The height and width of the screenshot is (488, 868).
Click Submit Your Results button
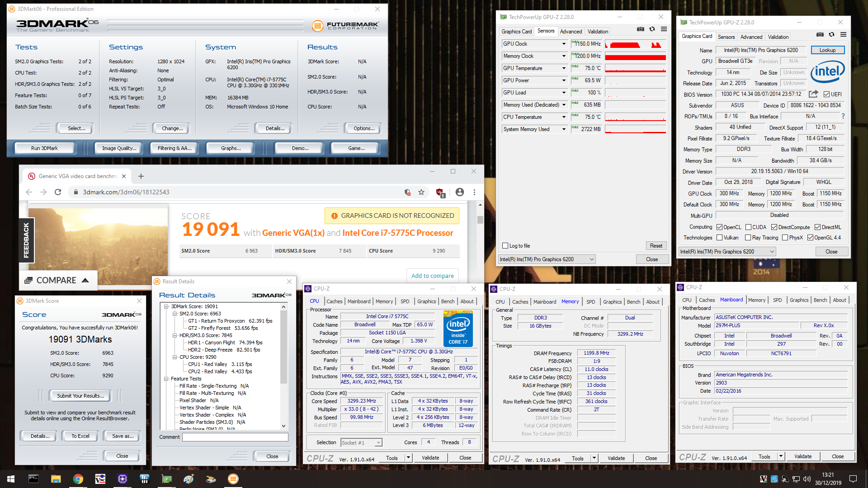pyautogui.click(x=80, y=396)
